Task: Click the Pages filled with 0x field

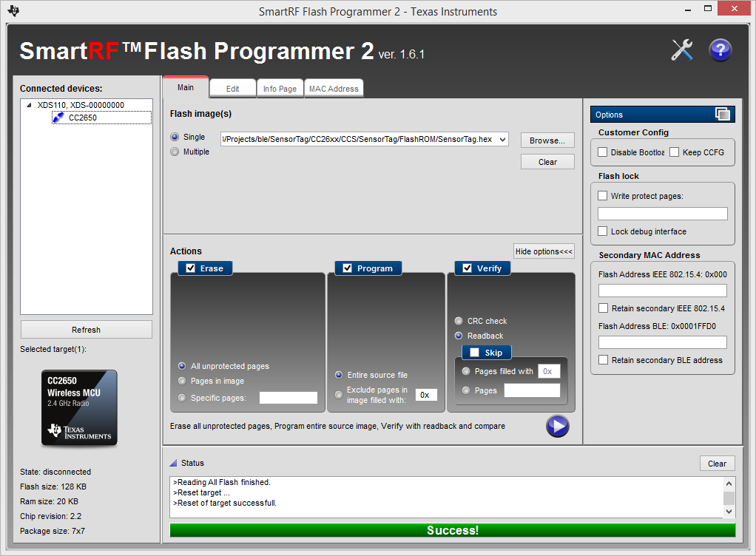Action: (549, 371)
